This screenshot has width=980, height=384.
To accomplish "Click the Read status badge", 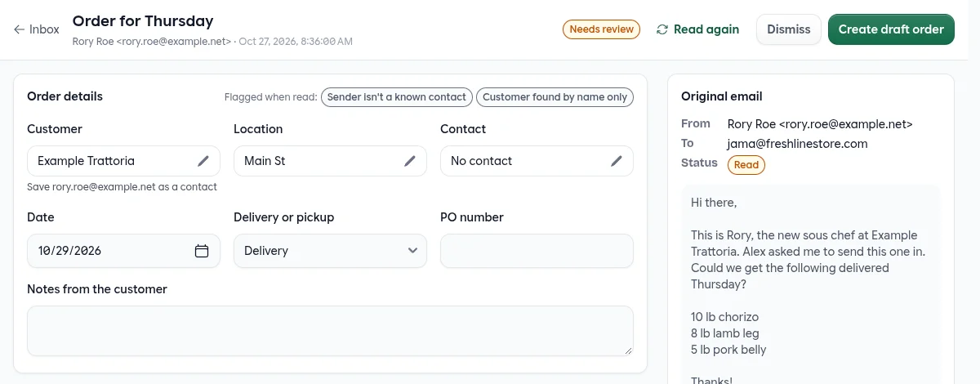I will 746,164.
